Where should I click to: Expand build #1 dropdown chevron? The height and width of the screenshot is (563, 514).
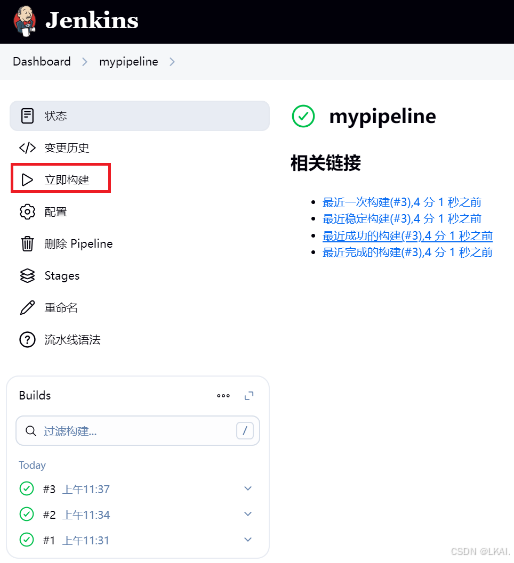click(x=248, y=539)
